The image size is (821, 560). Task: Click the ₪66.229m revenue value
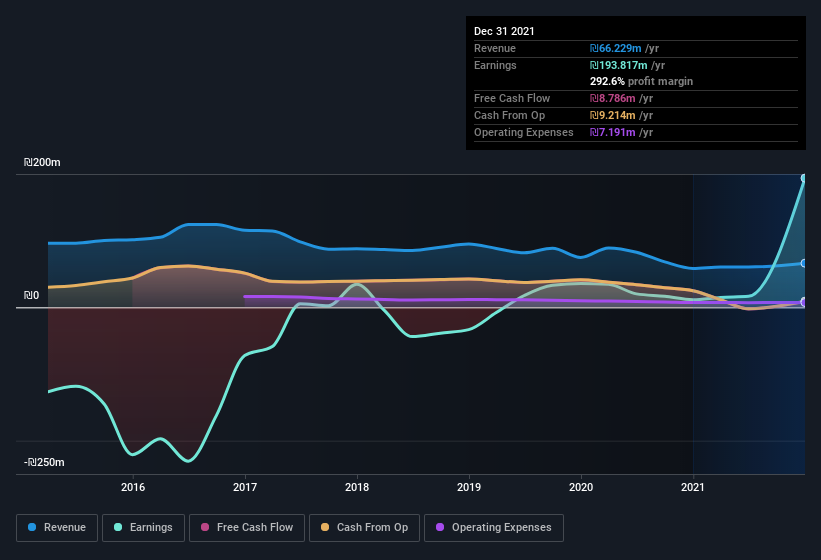tap(615, 48)
